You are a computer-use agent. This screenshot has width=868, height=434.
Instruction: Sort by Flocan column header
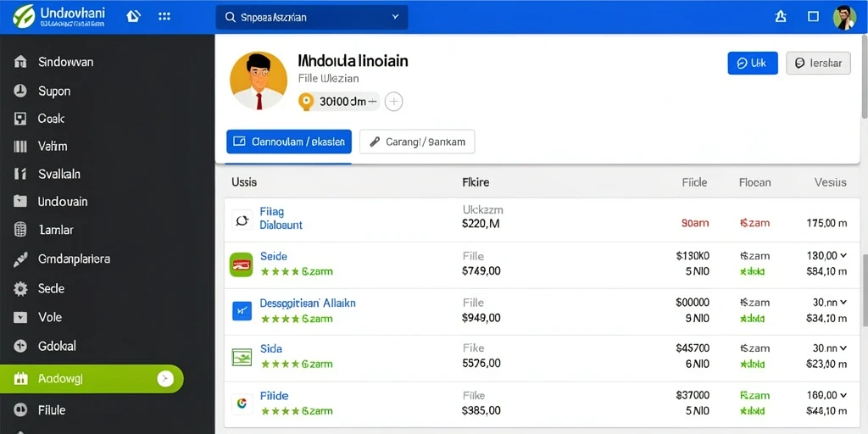pos(754,182)
